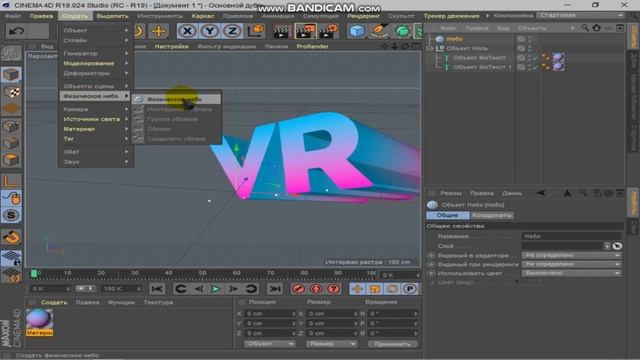Screen dimensions: 640x360
Task: Click the green generator object icon
Action: coord(402,31)
